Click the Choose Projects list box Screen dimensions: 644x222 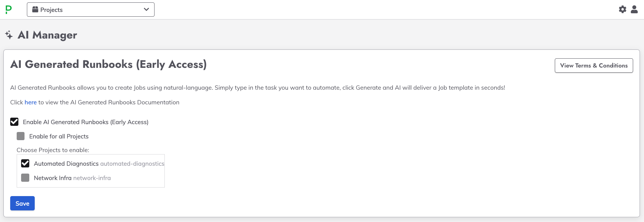(91, 171)
